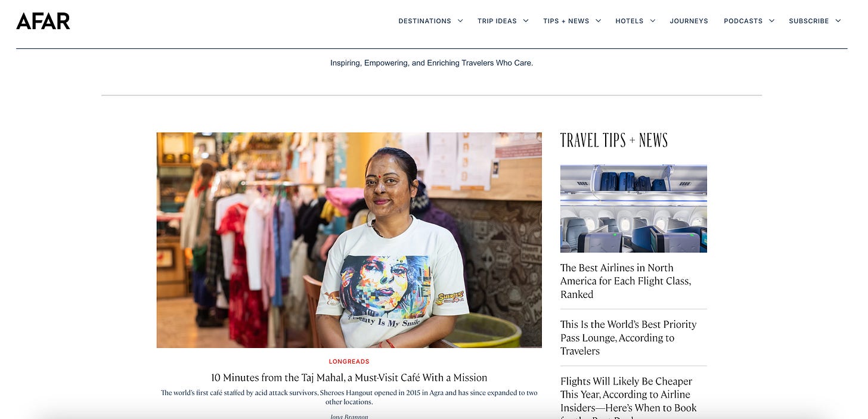Open the Journeys menu item
868x419 pixels.
click(x=689, y=21)
